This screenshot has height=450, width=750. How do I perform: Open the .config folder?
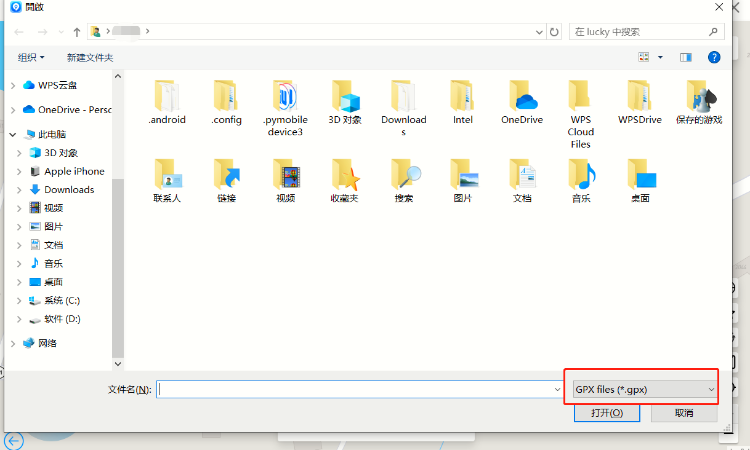[226, 102]
